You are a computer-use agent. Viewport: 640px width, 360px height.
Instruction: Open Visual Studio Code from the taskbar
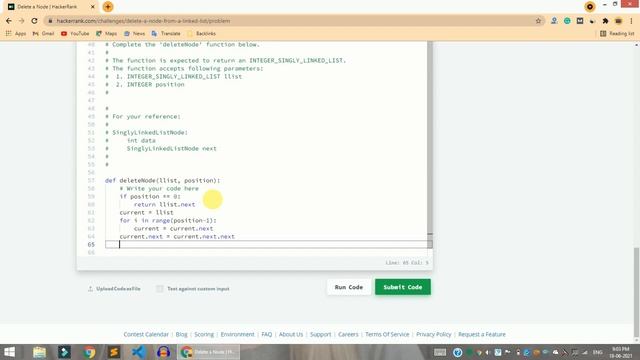[139, 352]
